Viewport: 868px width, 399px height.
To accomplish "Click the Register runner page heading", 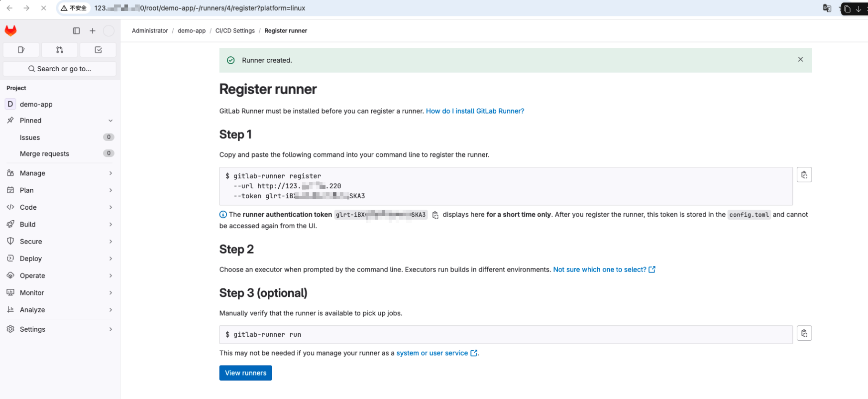I will 268,89.
